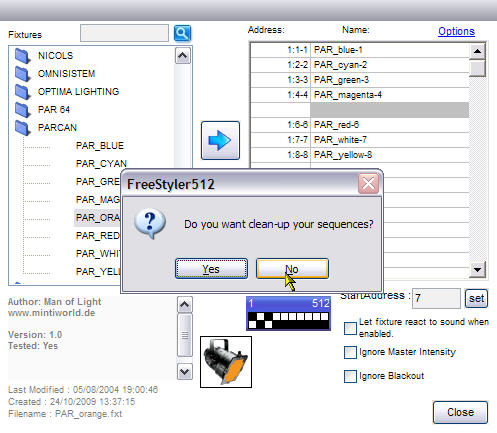Select PAR_BLUE in the fixture tree

pos(100,146)
